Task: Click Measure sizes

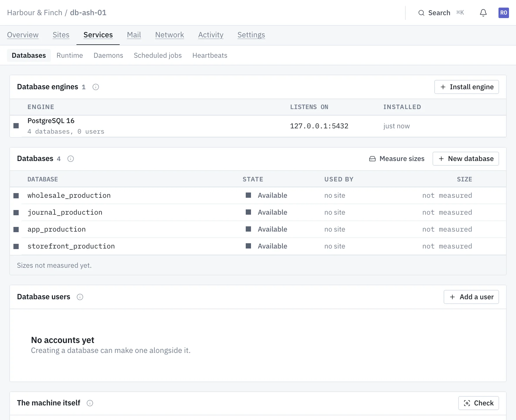Action: (397, 159)
